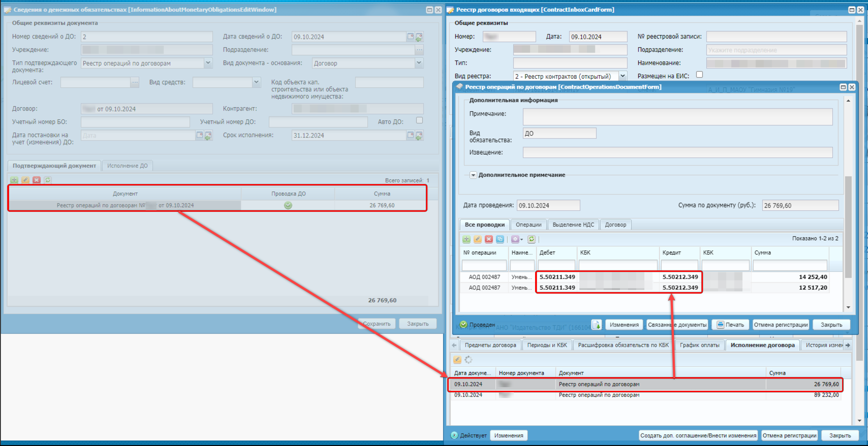Switch to the Выделение НДС tab
Screen dimensions: 868x446
(573, 225)
